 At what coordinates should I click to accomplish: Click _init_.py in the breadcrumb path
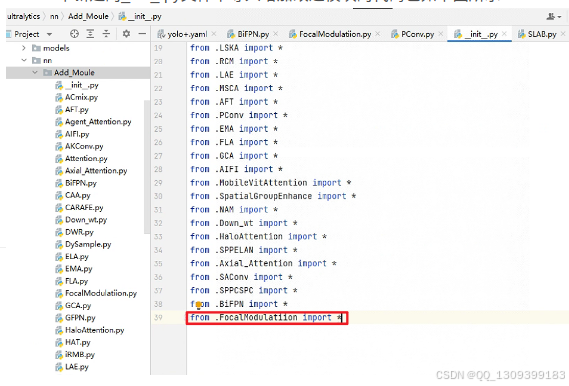tap(140, 16)
